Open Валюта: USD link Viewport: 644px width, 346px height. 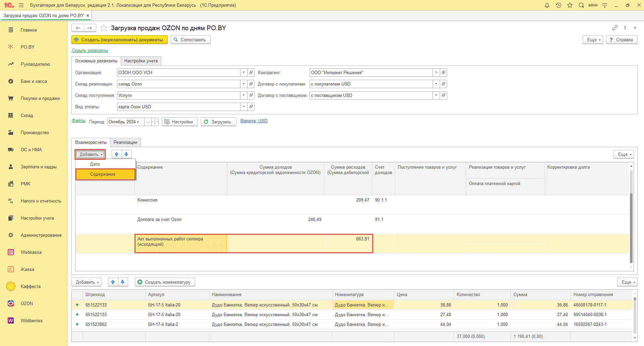[x=254, y=121]
